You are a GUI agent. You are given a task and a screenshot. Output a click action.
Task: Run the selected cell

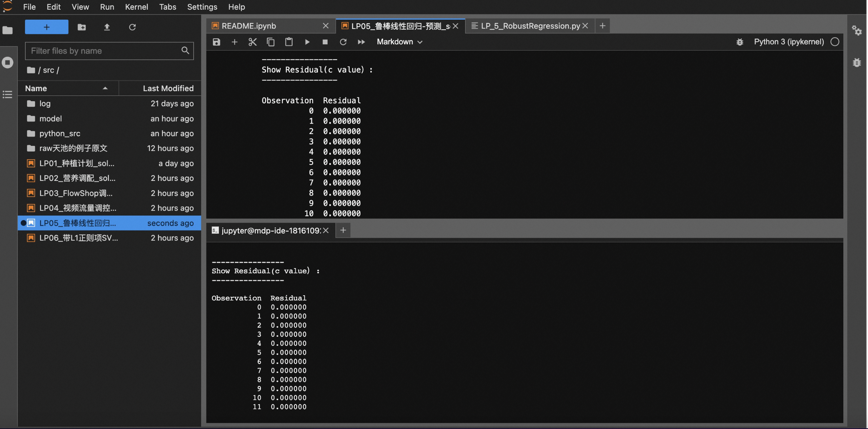click(307, 42)
